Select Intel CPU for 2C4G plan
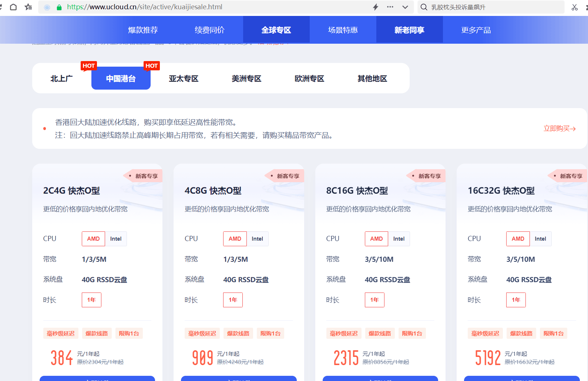 point(116,239)
